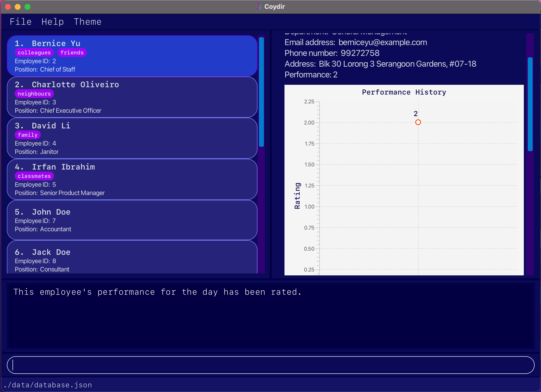Click the colleagues tag on Bernice Yu
The width and height of the screenshot is (541, 392).
point(34,53)
